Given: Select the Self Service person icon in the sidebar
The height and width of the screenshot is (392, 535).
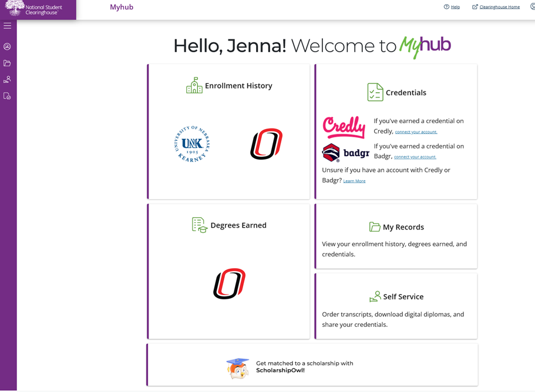Looking at the screenshot, I should point(7,79).
